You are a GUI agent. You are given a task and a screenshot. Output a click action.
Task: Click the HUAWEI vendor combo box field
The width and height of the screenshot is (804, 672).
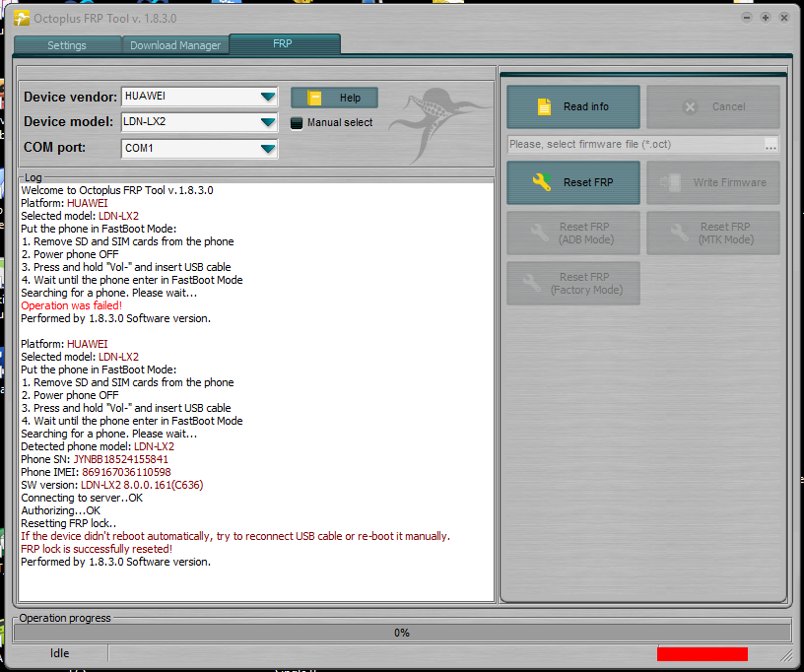tap(199, 97)
